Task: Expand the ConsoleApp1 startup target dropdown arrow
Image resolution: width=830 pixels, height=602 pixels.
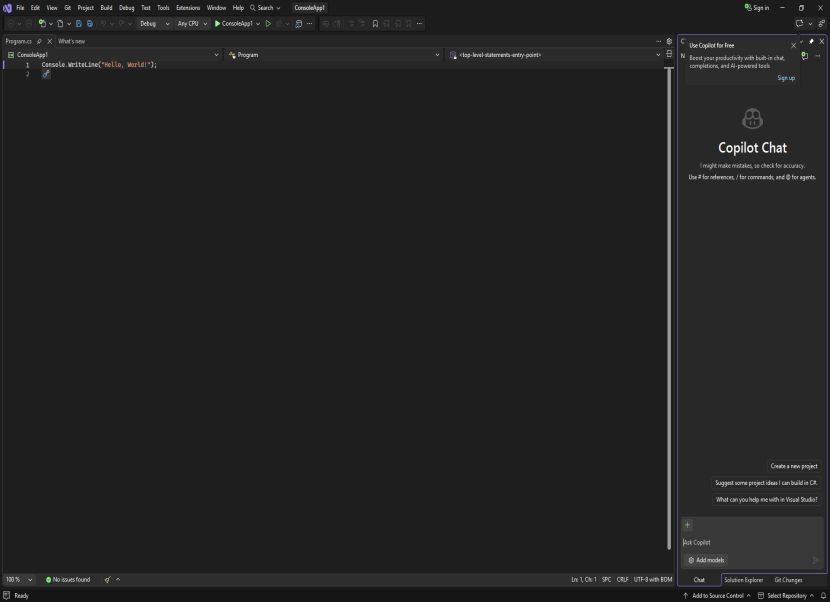Action: 258,23
